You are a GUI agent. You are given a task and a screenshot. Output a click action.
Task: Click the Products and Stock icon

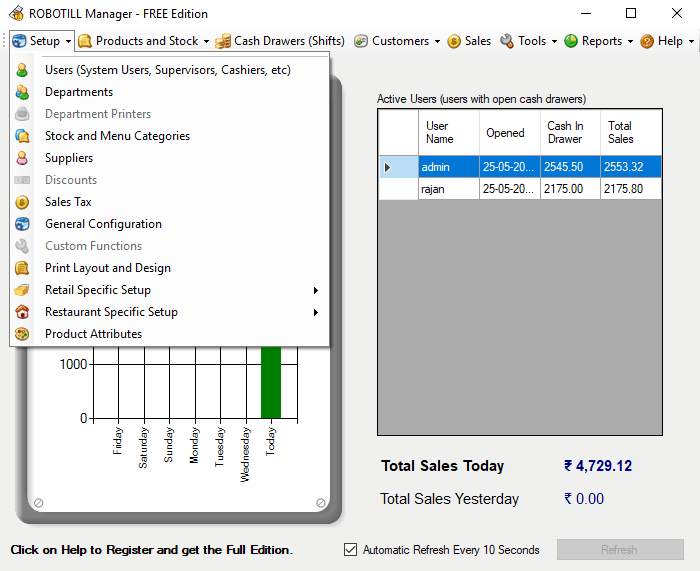tap(85, 41)
